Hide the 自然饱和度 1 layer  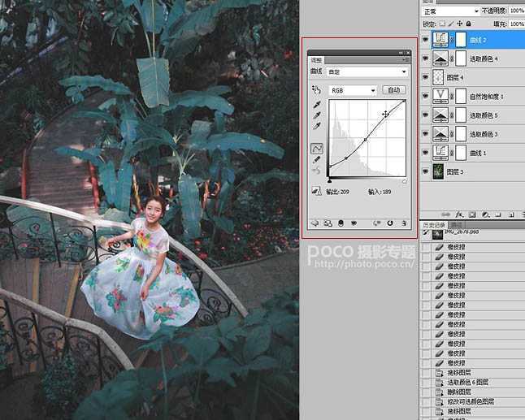click(x=425, y=97)
